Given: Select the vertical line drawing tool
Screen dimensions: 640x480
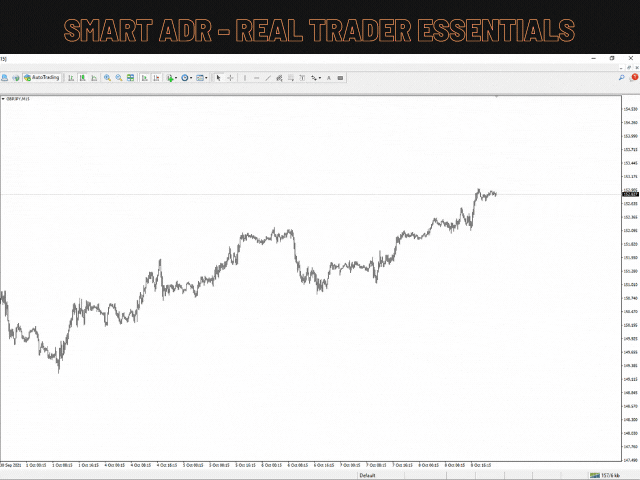Looking at the screenshot, I should pyautogui.click(x=245, y=78).
